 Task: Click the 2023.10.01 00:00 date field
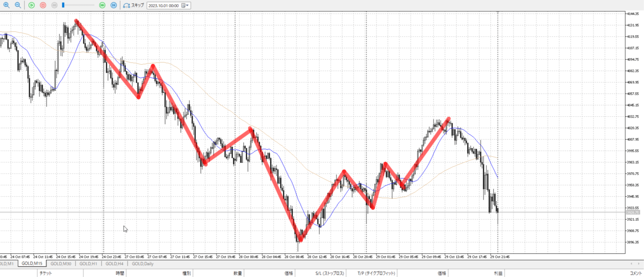(163, 5)
